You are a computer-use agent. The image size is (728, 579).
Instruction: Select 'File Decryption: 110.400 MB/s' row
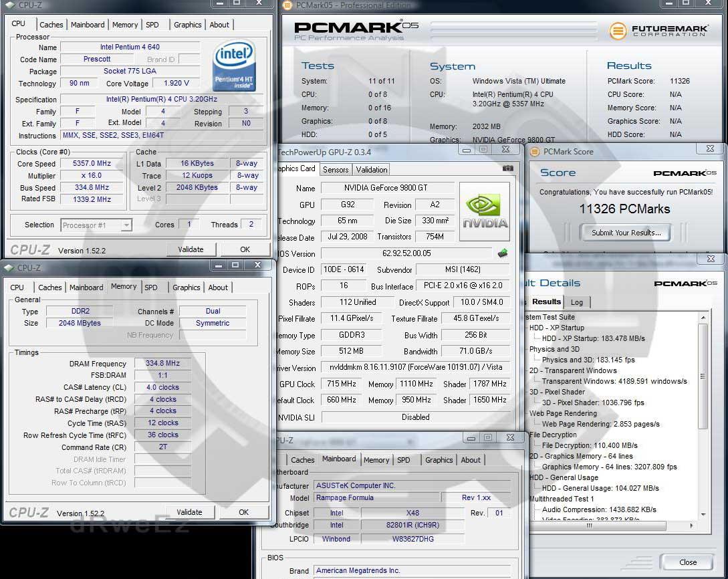(590, 445)
